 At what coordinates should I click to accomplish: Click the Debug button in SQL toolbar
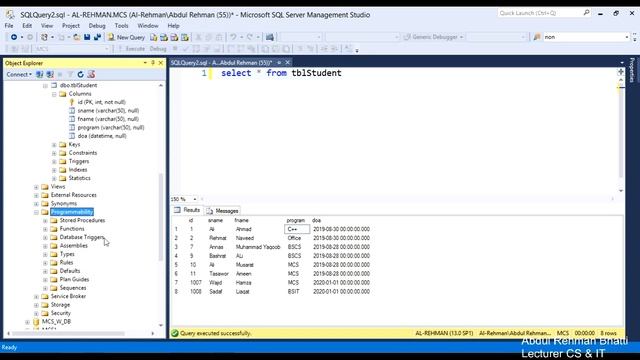pos(158,49)
